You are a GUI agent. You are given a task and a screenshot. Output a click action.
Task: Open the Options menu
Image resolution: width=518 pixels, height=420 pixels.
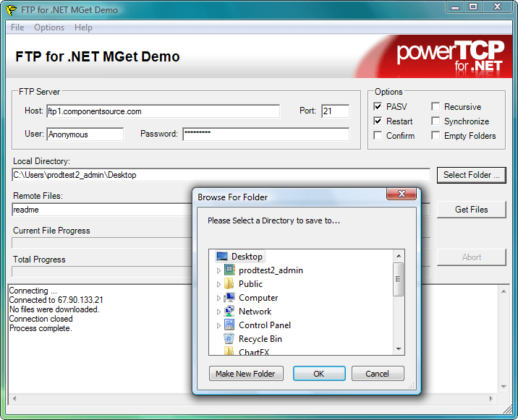[x=49, y=27]
